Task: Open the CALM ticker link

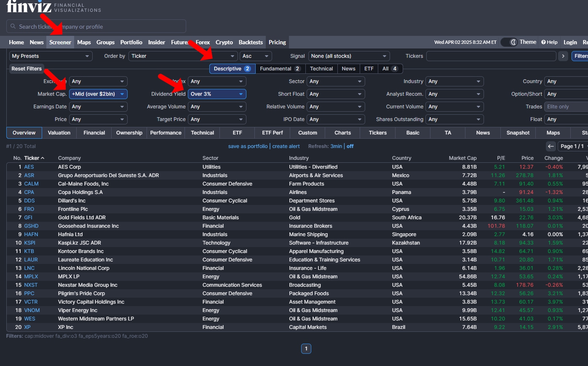Action: tap(31, 184)
